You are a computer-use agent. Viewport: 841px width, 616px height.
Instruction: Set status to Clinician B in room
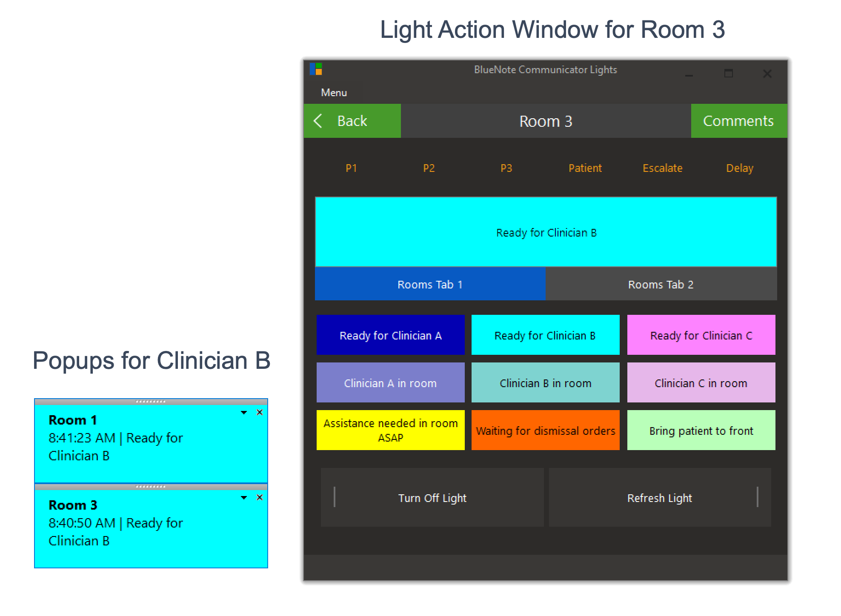coord(545,382)
